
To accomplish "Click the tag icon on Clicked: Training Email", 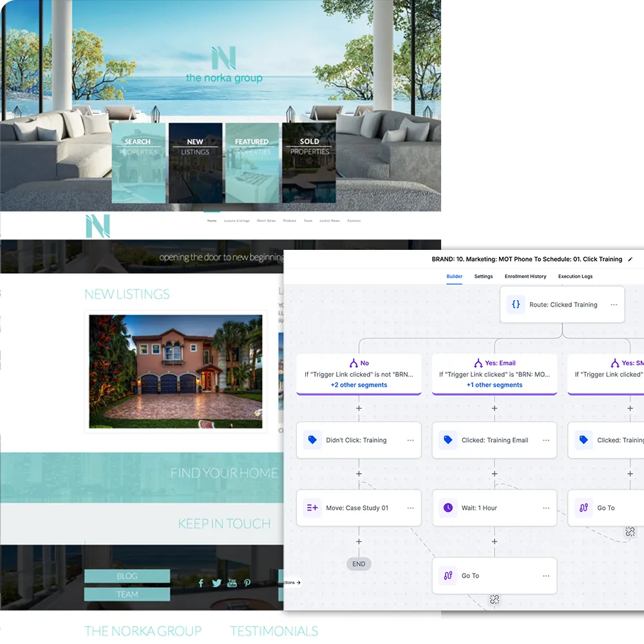I will click(x=448, y=440).
